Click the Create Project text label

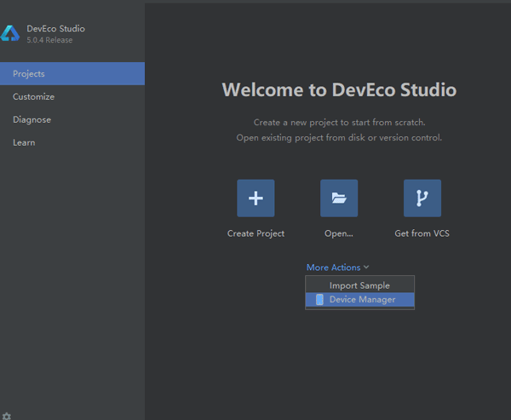coord(255,233)
